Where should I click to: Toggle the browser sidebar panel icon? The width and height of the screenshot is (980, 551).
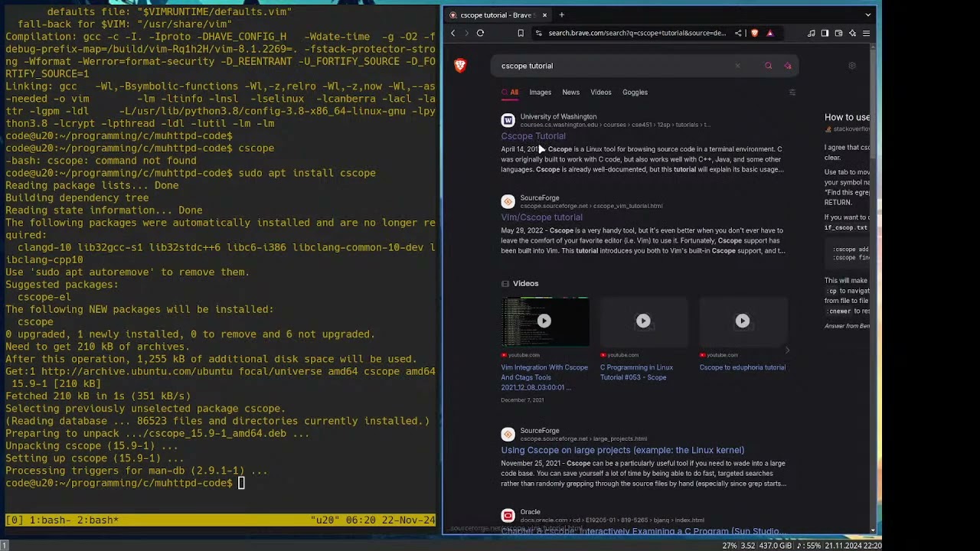(825, 33)
